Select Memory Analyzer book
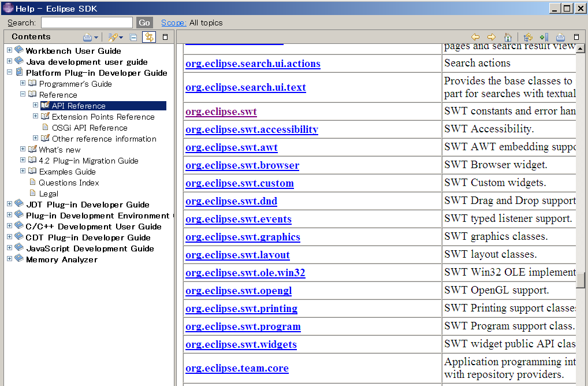Viewport: 588px width, 386px height. click(x=61, y=259)
